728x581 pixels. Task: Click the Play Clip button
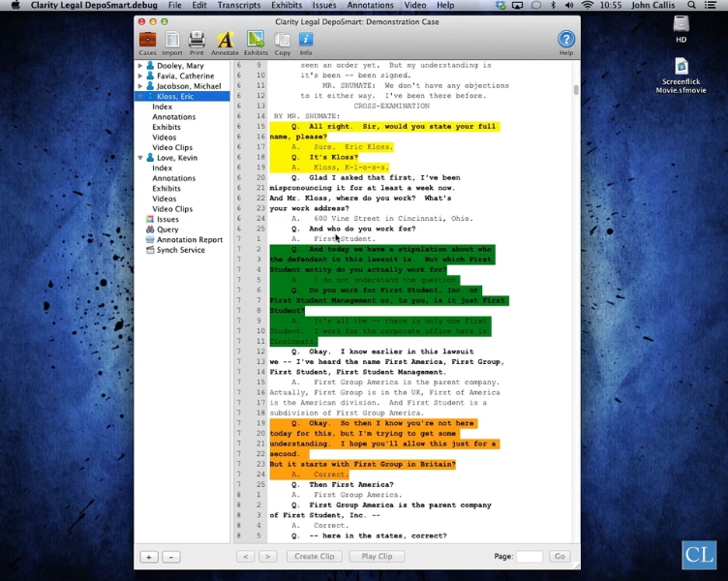pyautogui.click(x=377, y=556)
